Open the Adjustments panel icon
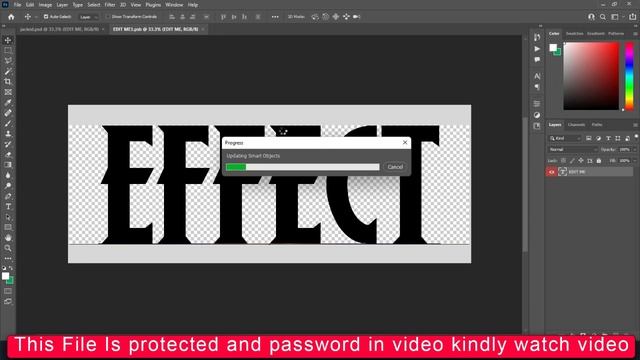 537,115
